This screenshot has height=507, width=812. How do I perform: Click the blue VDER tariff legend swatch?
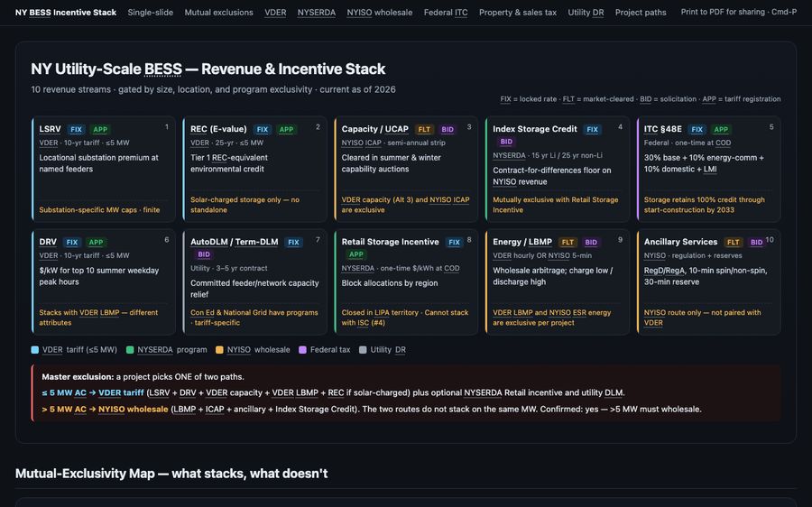tap(34, 350)
